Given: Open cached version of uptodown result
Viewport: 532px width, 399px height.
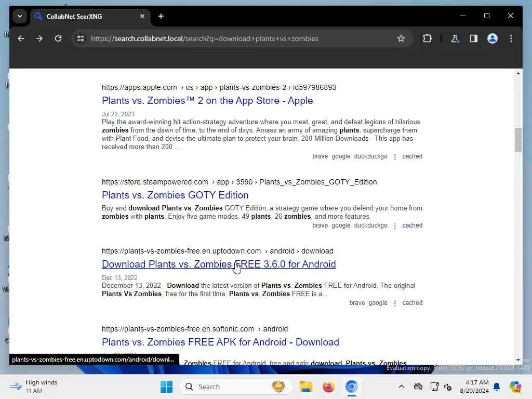Looking at the screenshot, I should click(412, 303).
